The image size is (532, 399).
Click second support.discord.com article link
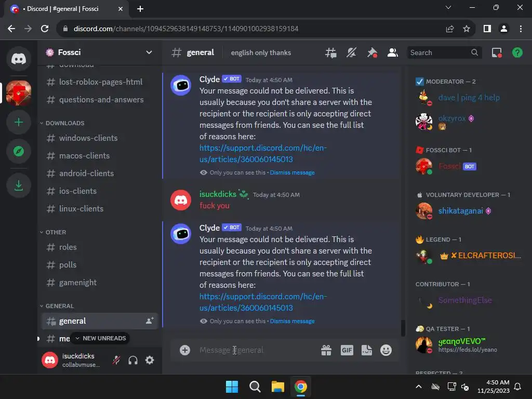[263, 302]
